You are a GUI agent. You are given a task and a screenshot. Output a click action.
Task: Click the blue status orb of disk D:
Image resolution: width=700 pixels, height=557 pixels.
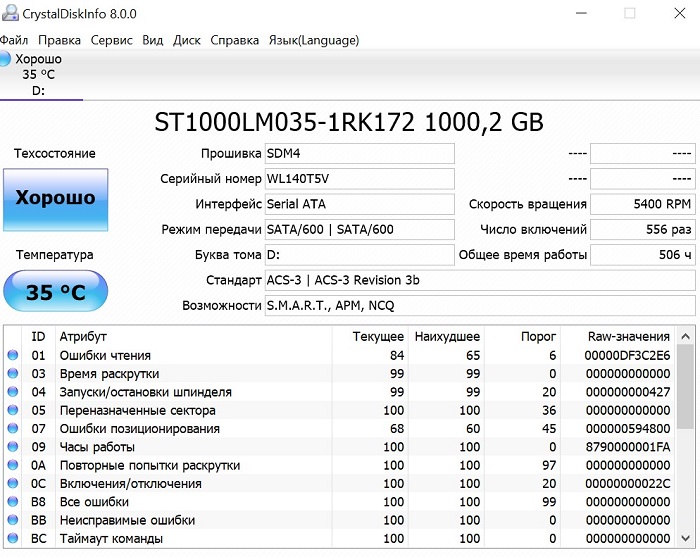pos(4,59)
